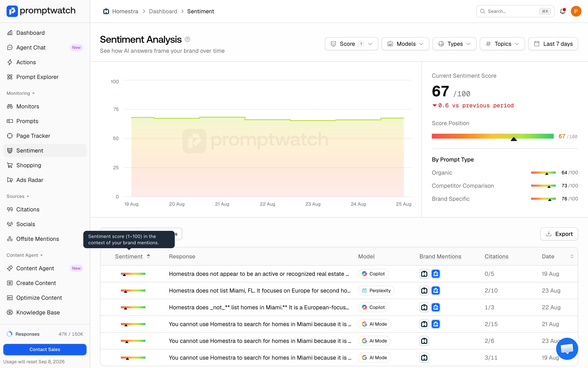Open the chat support bubble
This screenshot has width=588, height=368.
(567, 349)
